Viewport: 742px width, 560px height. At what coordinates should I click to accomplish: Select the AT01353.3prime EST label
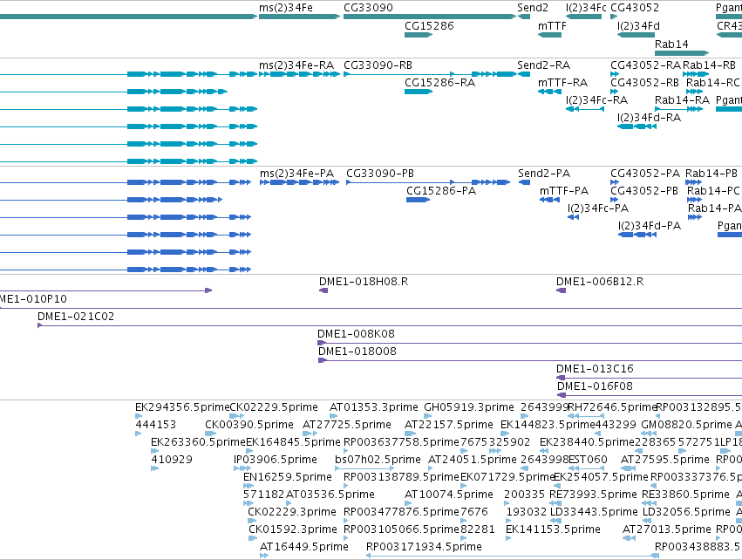click(374, 407)
